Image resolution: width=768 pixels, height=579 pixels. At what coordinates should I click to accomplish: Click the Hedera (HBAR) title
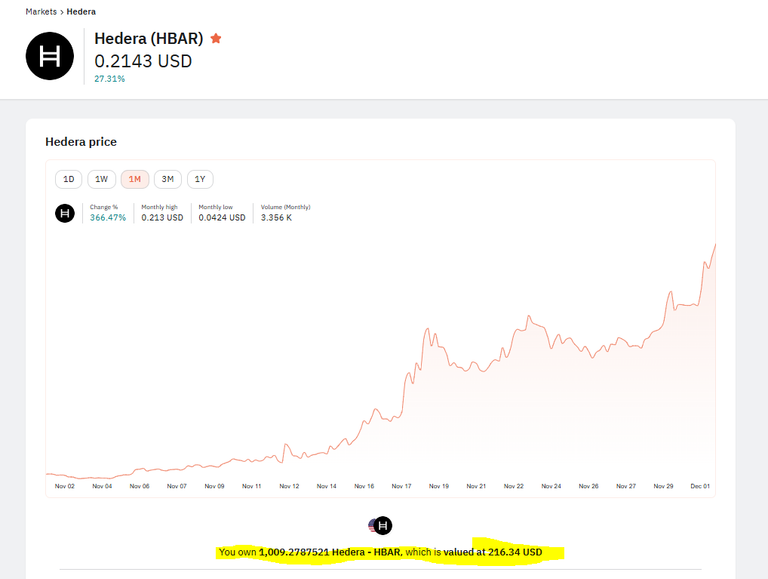pyautogui.click(x=149, y=38)
